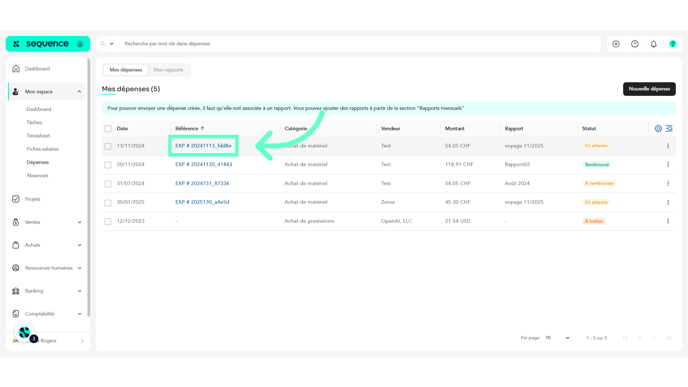
Task: Go to the previous page of results
Action: 640,338
